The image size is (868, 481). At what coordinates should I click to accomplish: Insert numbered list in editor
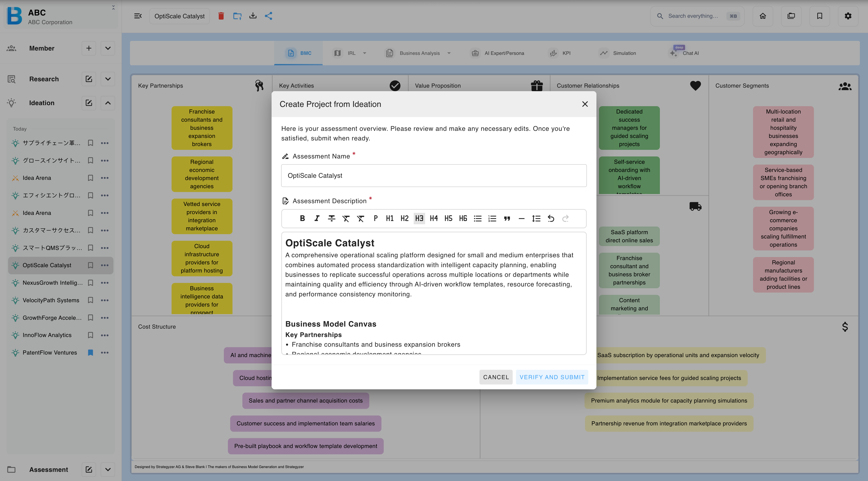(x=492, y=218)
